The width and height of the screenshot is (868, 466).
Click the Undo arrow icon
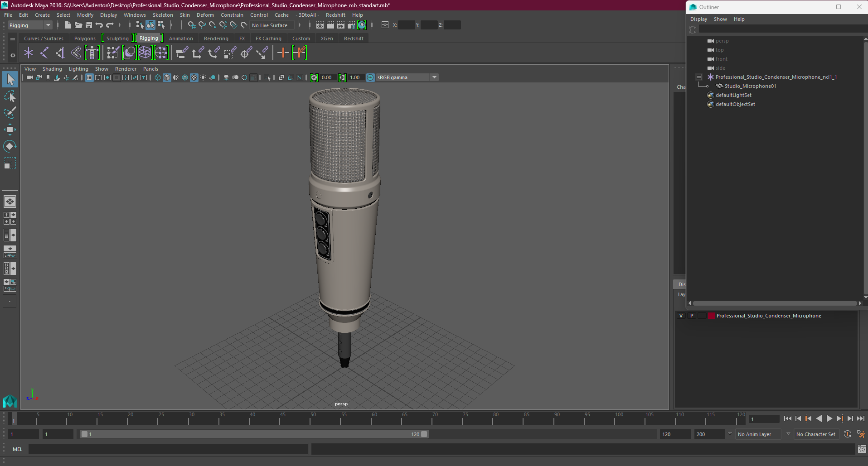[99, 25]
